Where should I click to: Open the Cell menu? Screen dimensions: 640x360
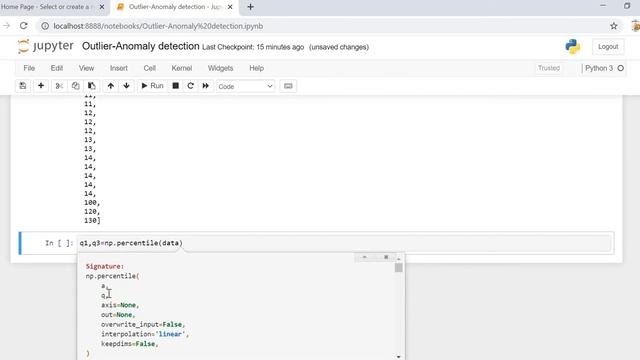(149, 68)
